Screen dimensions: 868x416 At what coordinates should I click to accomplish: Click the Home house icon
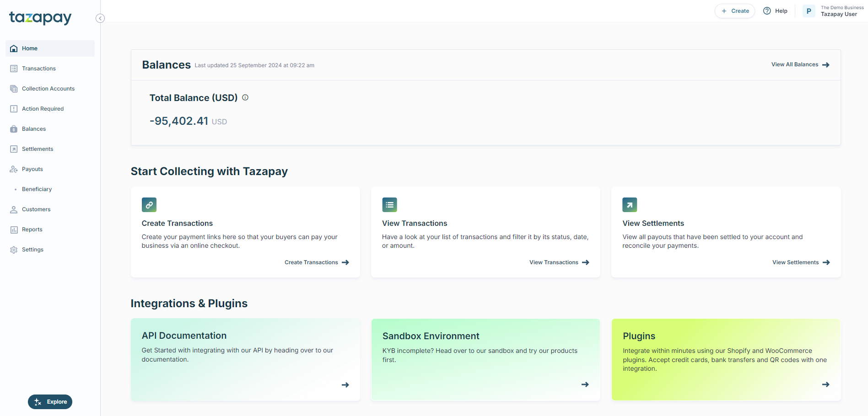[14, 48]
